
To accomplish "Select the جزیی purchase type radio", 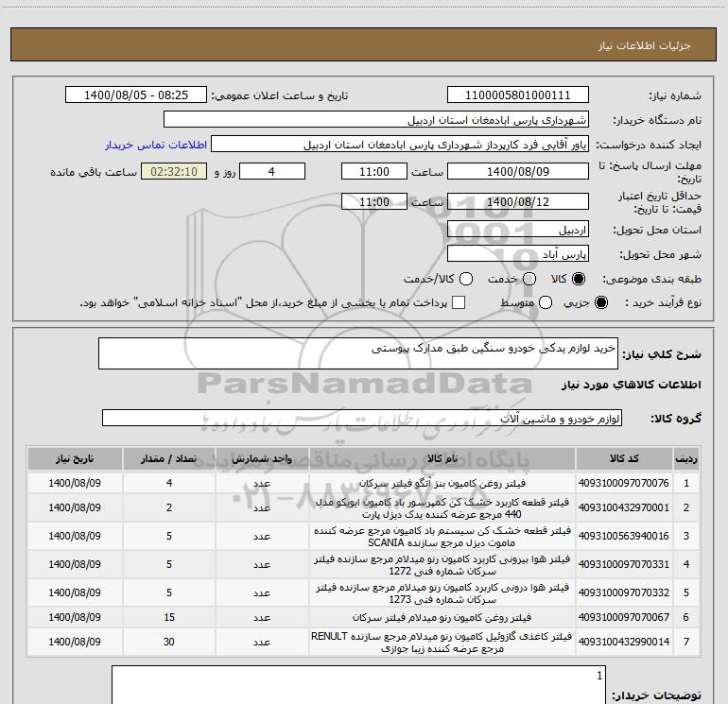I will (600, 302).
